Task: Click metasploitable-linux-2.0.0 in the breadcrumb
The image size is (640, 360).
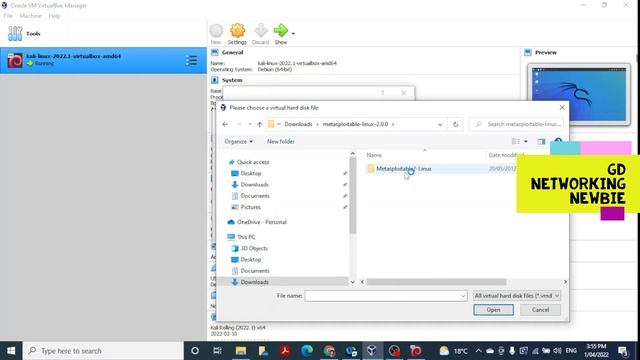Action: coord(355,124)
